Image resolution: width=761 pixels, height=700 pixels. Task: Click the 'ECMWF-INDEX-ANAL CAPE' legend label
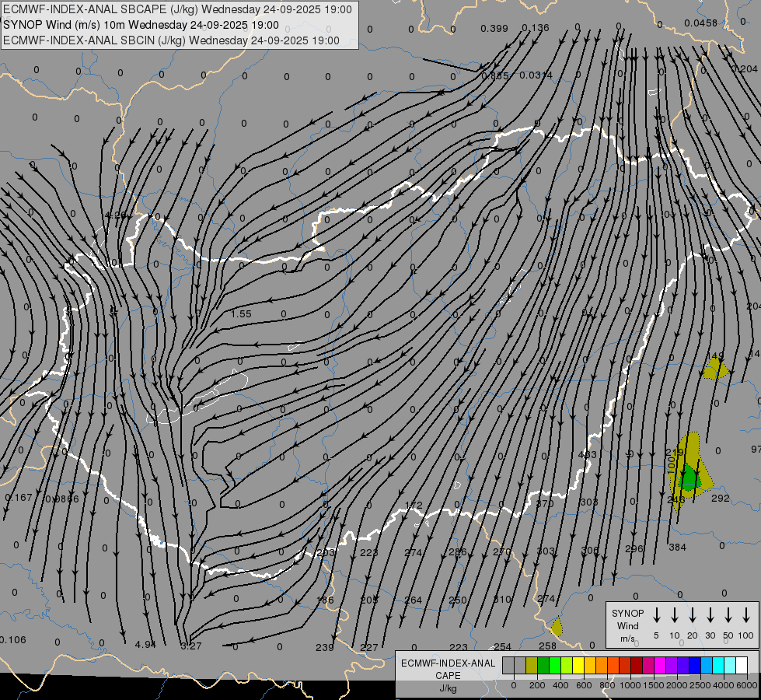448,670
